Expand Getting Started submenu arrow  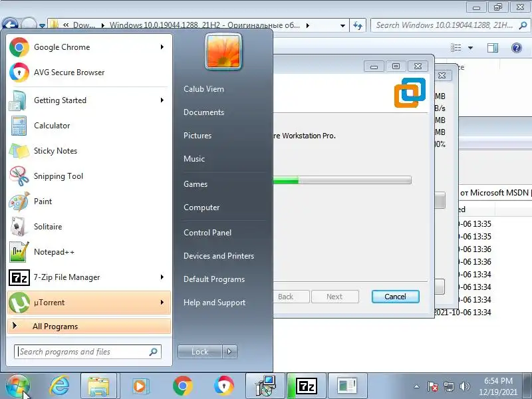tap(162, 100)
